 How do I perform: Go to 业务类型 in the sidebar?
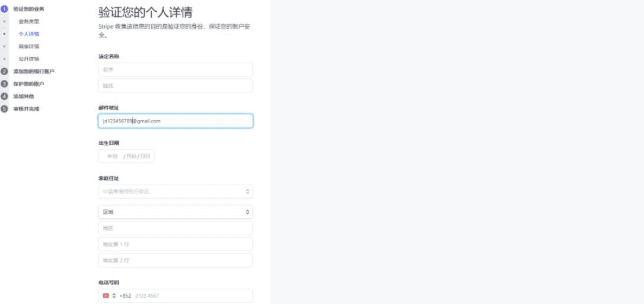click(x=29, y=22)
